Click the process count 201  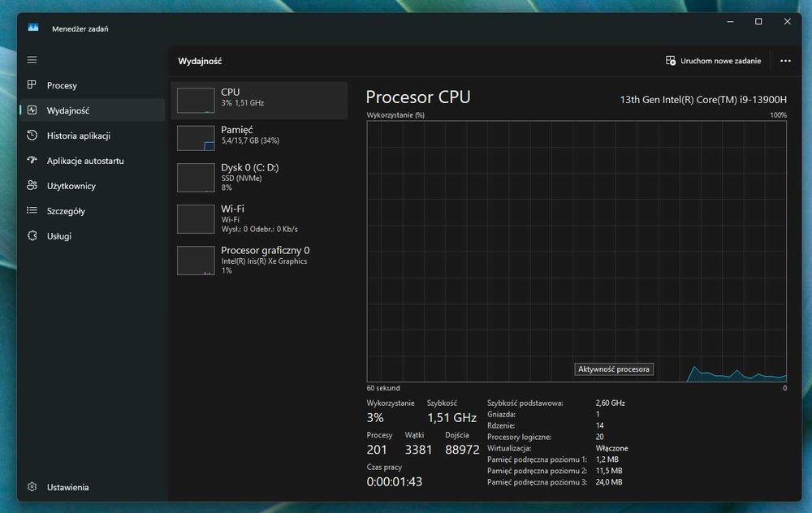click(x=377, y=450)
